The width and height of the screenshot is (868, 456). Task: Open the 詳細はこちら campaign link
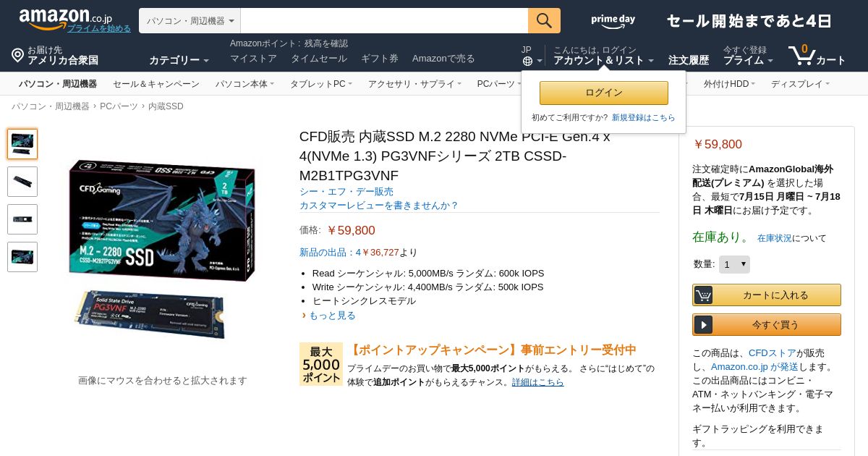coord(537,382)
